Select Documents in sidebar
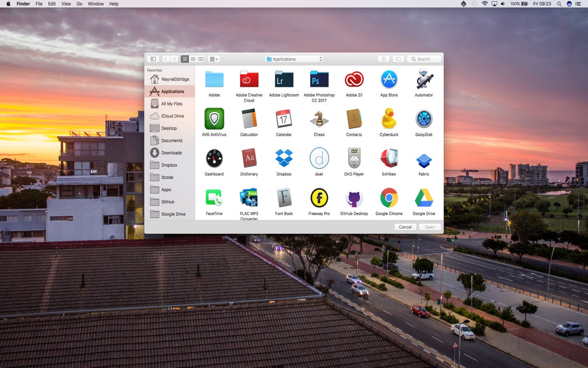588x368 pixels. tap(169, 141)
